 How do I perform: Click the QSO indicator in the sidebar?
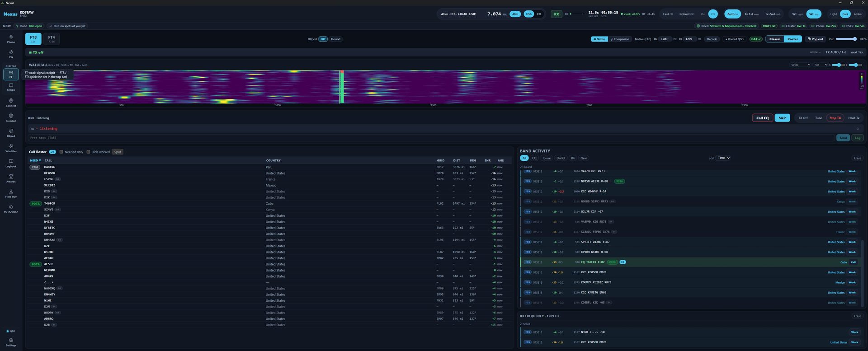tap(11, 331)
